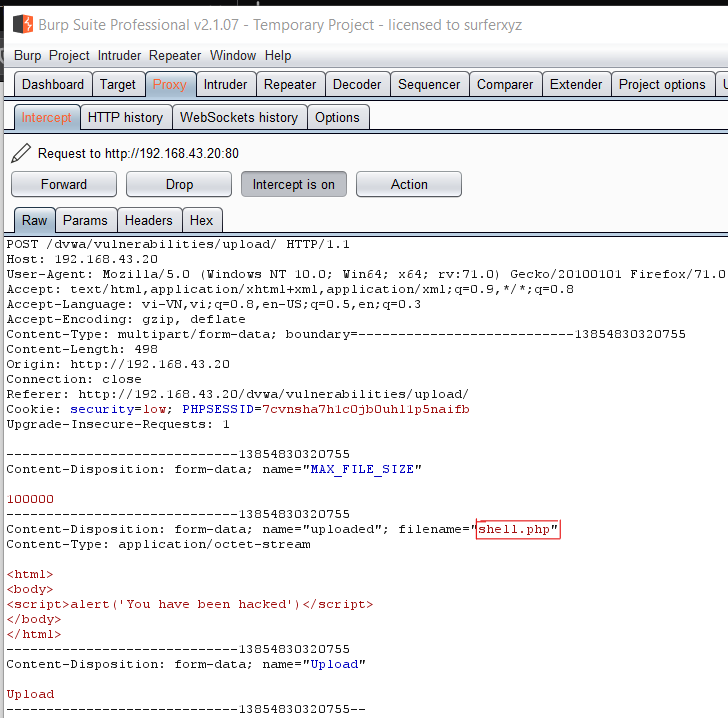Click the application/octet-stream content type line
The width and height of the screenshot is (728, 718).
(x=158, y=544)
